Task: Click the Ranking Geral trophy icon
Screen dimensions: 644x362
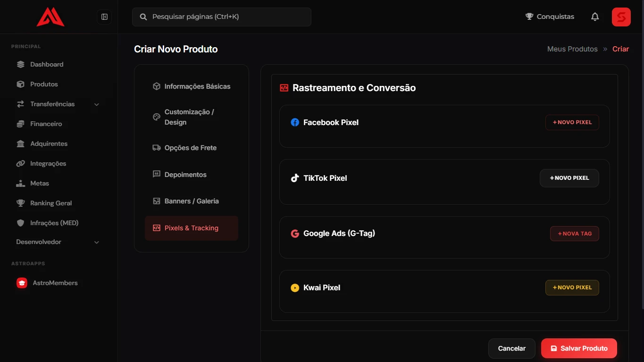Action: tap(20, 203)
